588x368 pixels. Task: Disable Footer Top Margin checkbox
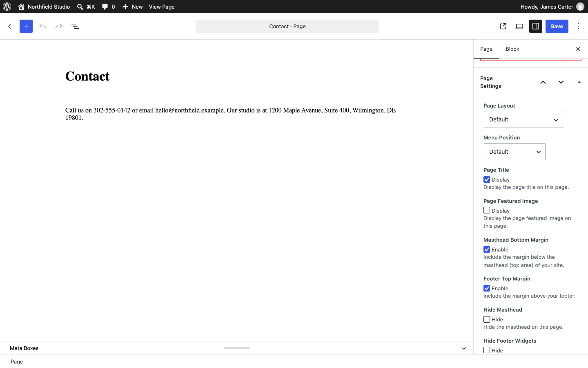click(487, 288)
